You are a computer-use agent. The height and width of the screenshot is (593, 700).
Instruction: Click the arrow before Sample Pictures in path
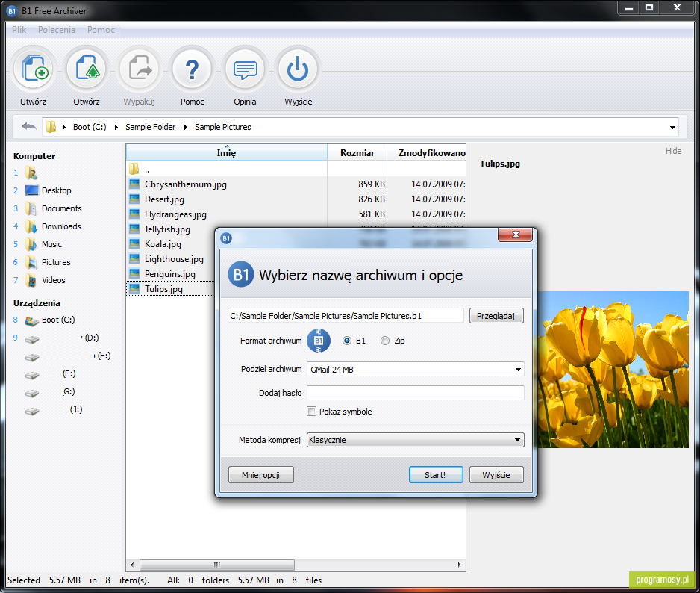pyautogui.click(x=186, y=128)
